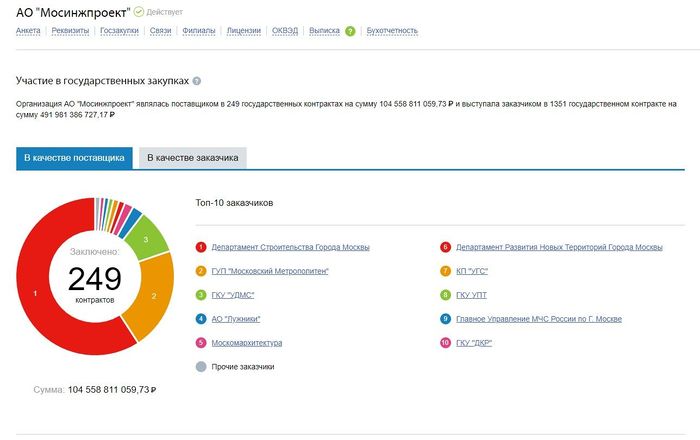700x440 pixels.
Task: Open ГКУ УПТ customer link
Action: [471, 295]
